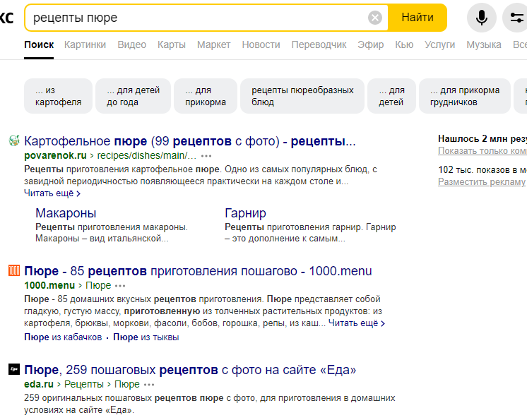The image size is (527, 420).
Task: Click the 'recipes/dishes/main/…' breadcrumb
Action: click(146, 156)
